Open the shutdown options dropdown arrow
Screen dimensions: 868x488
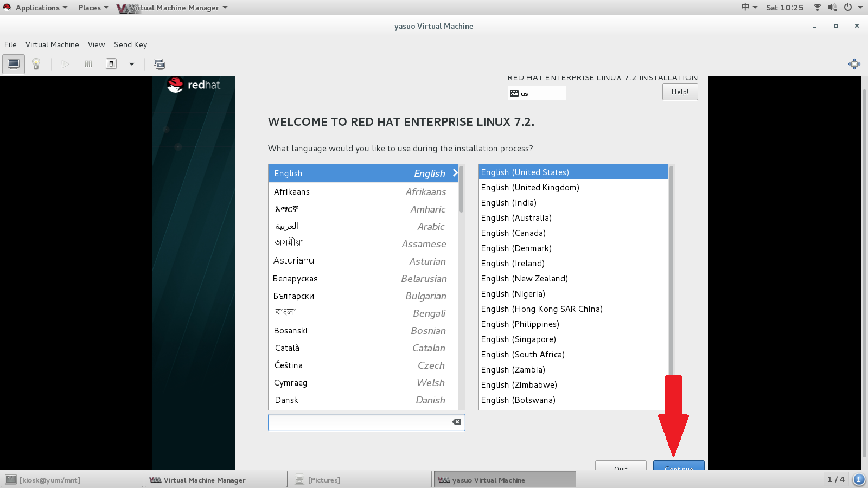point(131,64)
